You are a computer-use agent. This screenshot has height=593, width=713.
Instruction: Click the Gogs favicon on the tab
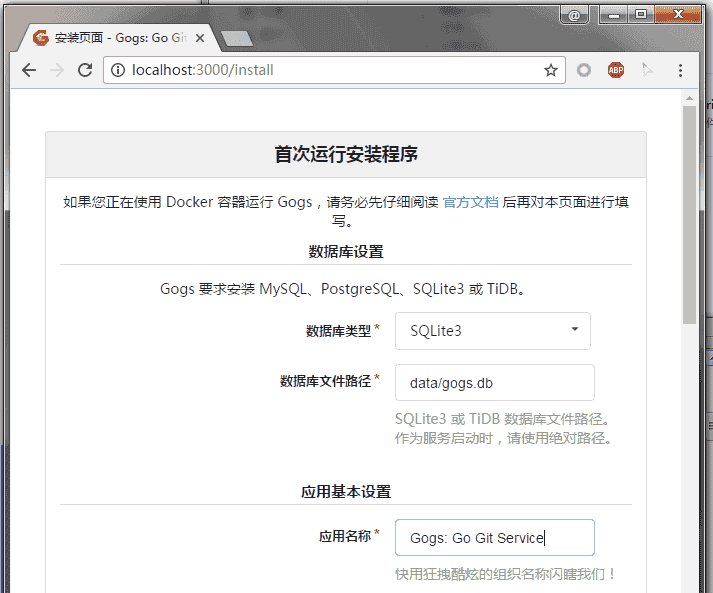point(41,38)
